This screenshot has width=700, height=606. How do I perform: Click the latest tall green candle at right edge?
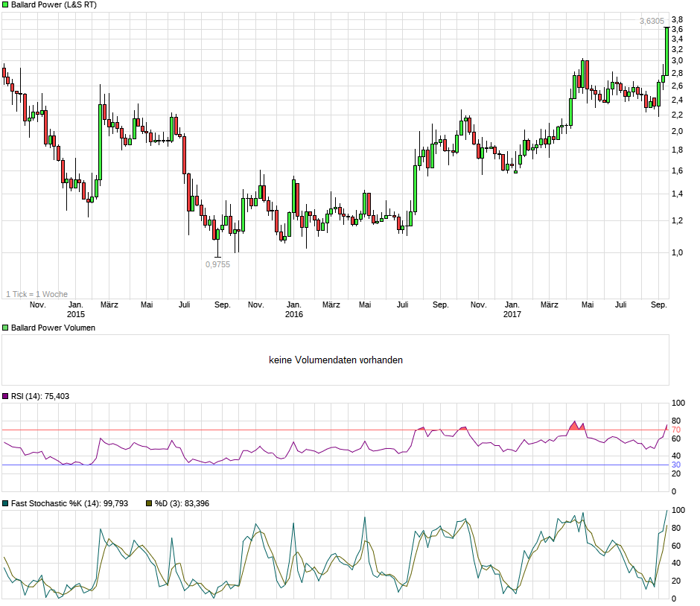(x=666, y=51)
